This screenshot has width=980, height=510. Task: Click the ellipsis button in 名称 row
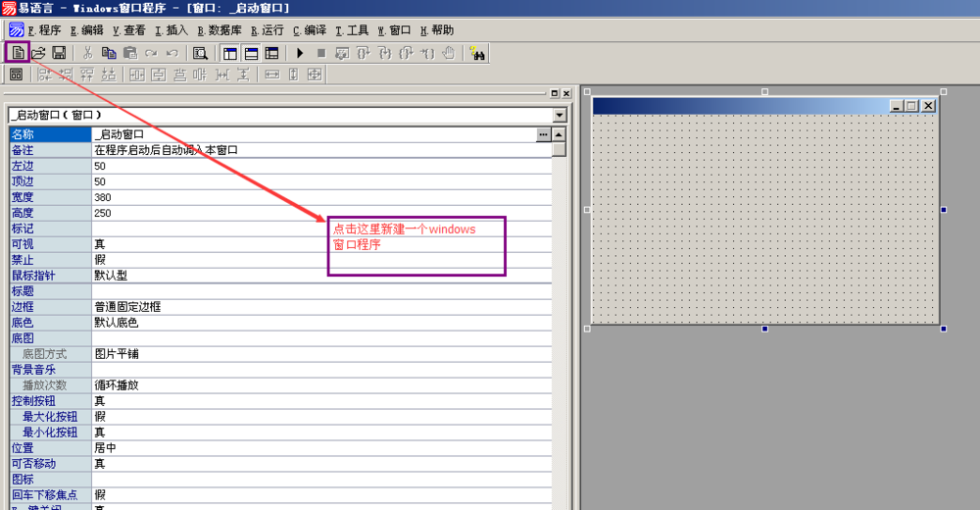coord(544,134)
